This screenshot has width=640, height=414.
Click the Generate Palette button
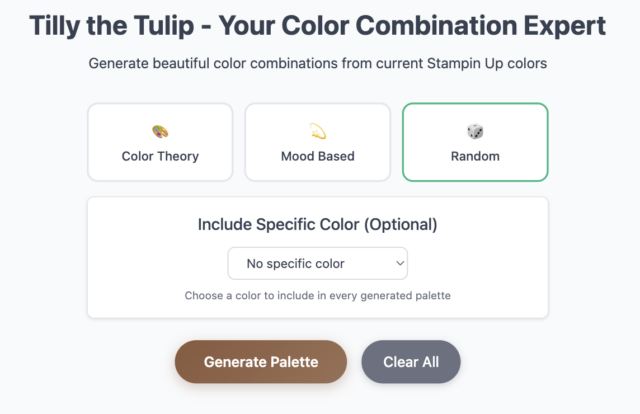261,362
